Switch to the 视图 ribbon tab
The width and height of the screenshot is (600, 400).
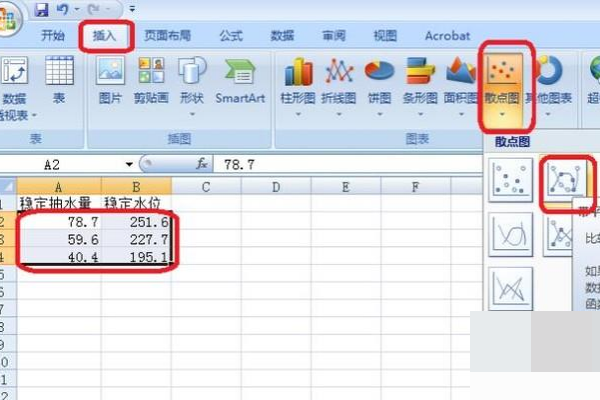pyautogui.click(x=385, y=36)
